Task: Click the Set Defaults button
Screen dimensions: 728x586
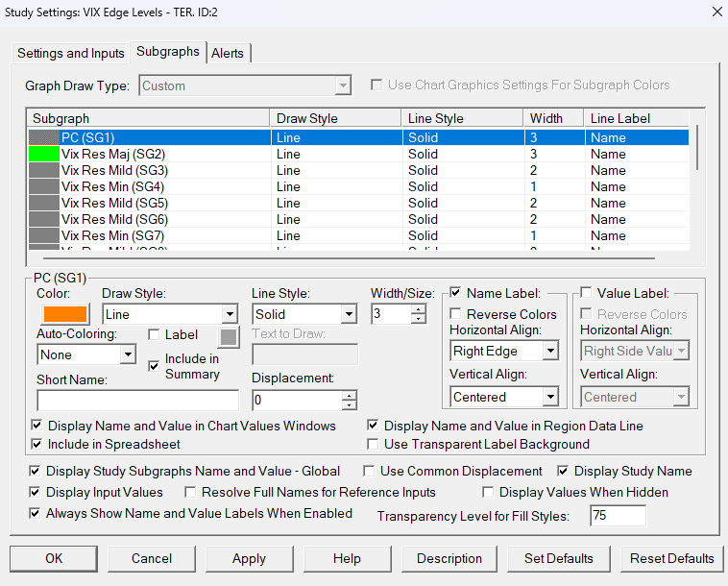Action: pyautogui.click(x=559, y=558)
